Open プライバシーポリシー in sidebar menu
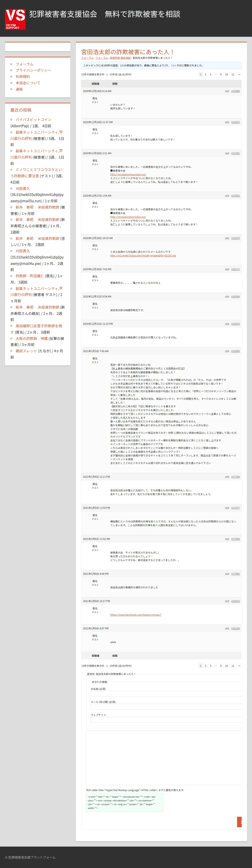The image size is (252, 868). [33, 70]
